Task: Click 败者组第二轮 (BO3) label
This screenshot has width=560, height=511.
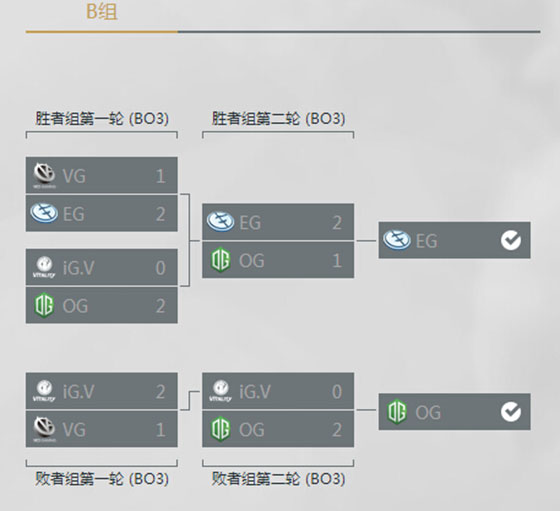Action: tap(279, 479)
